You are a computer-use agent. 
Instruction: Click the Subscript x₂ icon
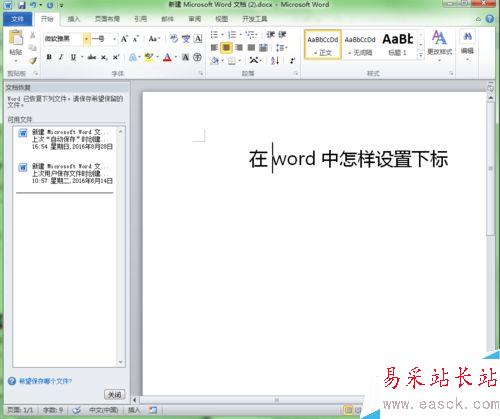click(x=104, y=57)
